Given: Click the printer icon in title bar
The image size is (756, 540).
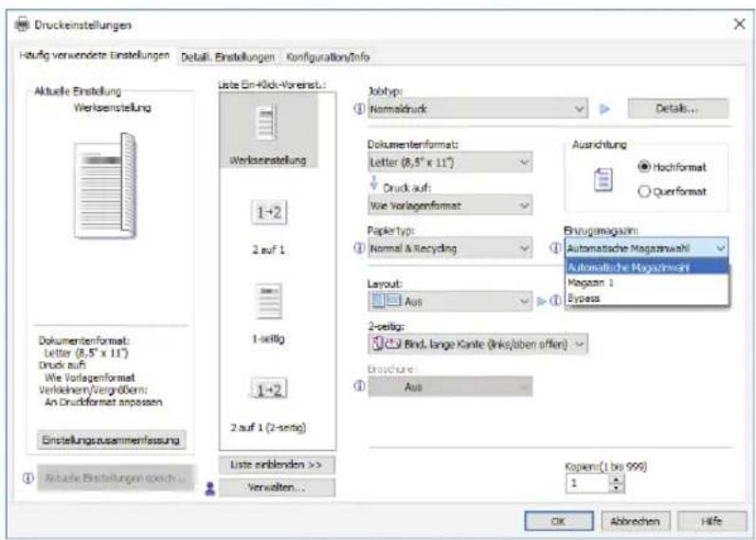Looking at the screenshot, I should click(x=22, y=25).
